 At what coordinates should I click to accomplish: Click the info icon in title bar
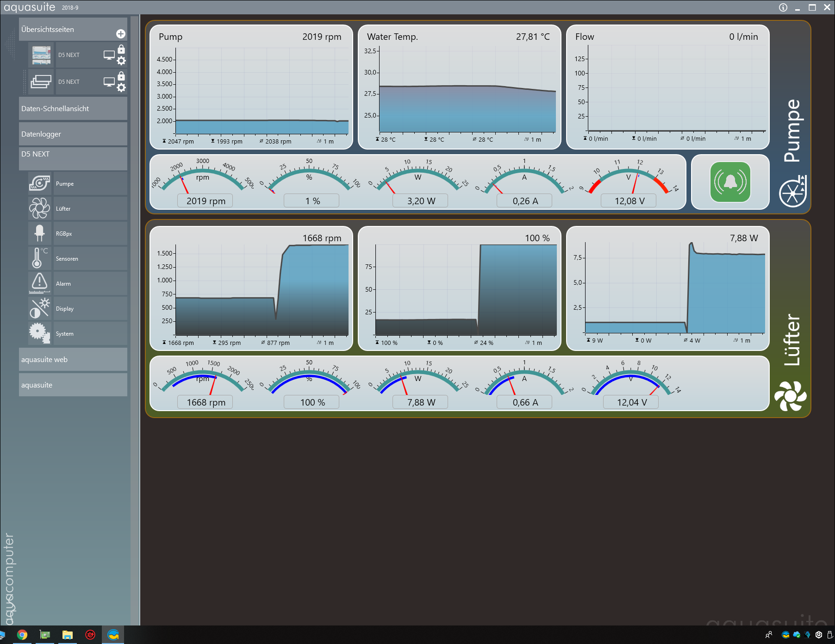click(x=783, y=7)
